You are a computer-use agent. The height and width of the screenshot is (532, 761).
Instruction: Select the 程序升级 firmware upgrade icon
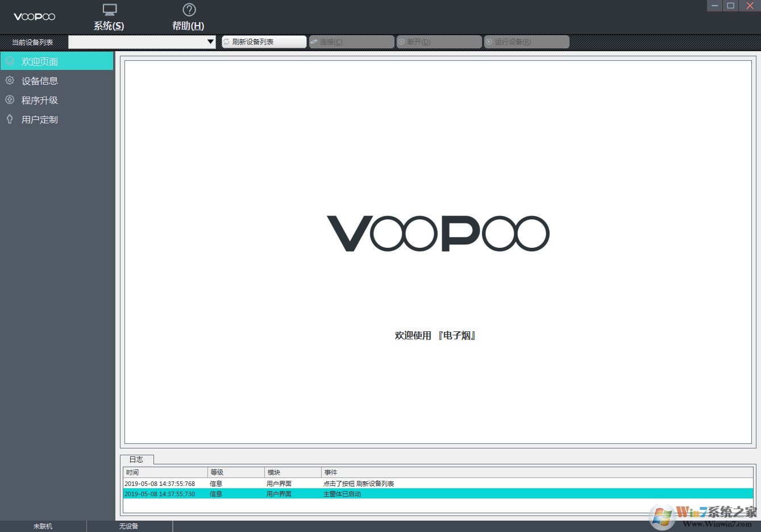9,99
